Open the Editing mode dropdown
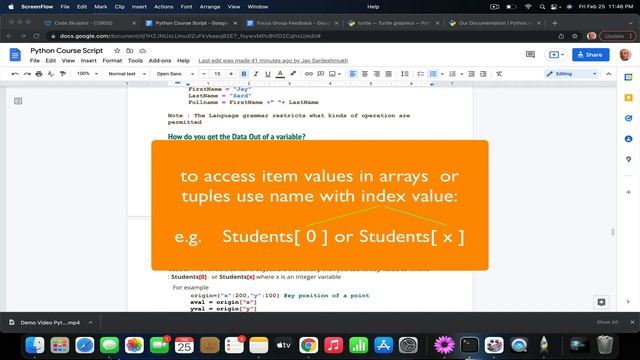This screenshot has height=360, width=640. [x=571, y=74]
